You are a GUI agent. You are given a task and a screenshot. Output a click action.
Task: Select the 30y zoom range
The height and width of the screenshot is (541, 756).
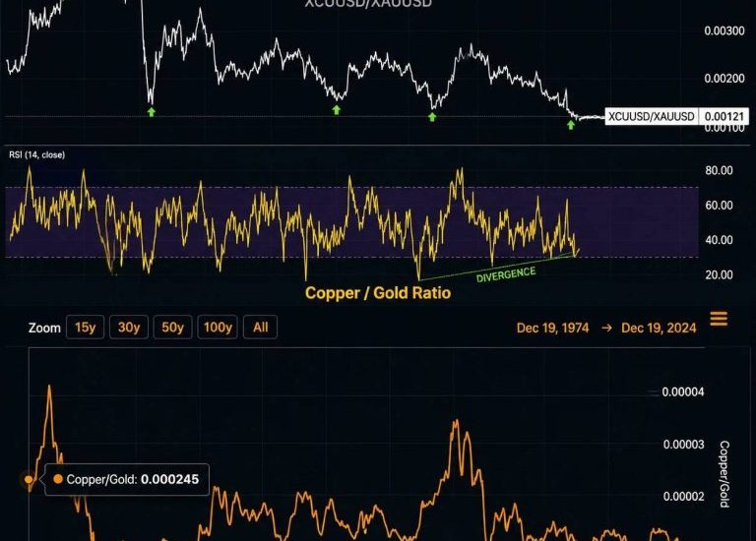click(x=129, y=328)
